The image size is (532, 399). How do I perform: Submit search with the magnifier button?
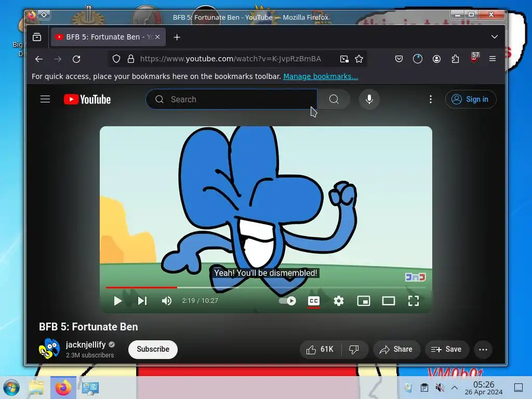(x=334, y=99)
